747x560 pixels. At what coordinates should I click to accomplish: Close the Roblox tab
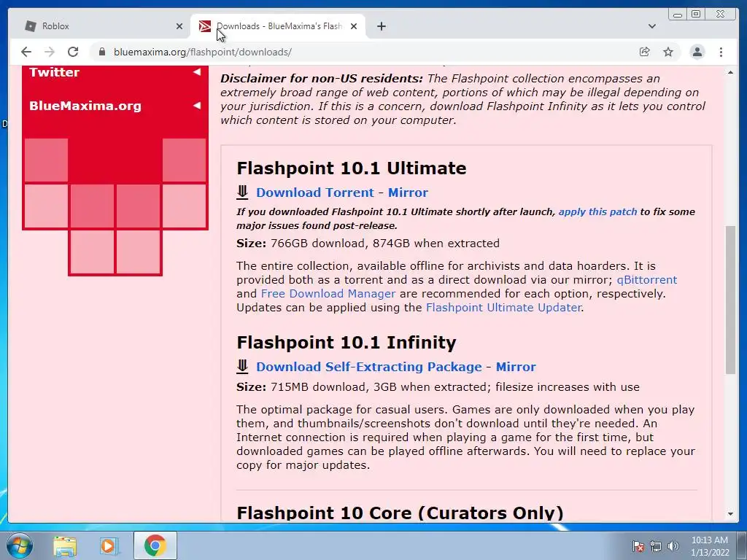pos(179,26)
